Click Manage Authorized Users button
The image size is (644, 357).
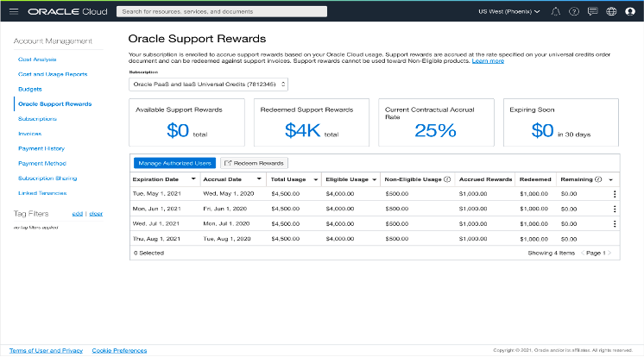point(174,163)
